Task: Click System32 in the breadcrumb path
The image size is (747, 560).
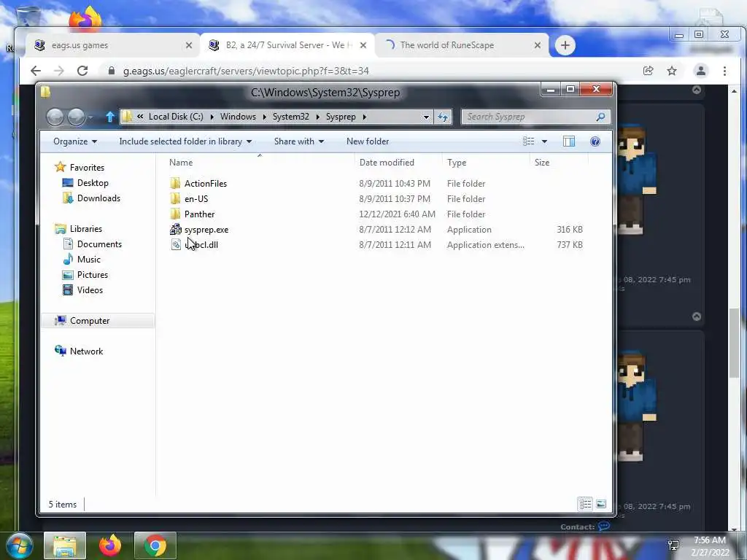Action: (x=290, y=117)
